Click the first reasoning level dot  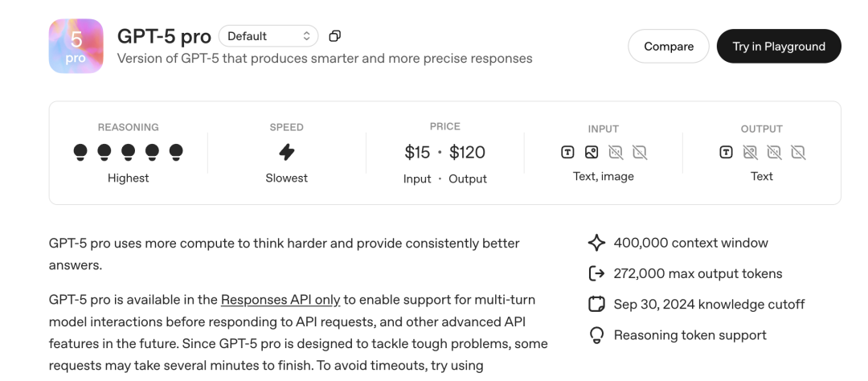click(x=80, y=151)
